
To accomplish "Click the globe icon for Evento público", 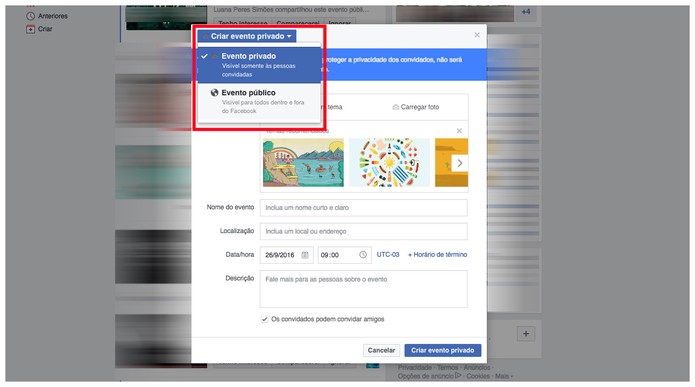I will (215, 93).
